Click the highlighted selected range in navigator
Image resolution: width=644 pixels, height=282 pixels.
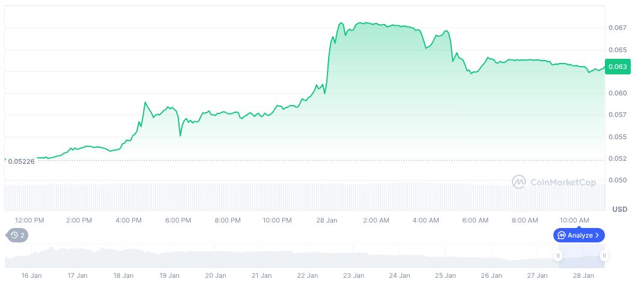coord(581,257)
